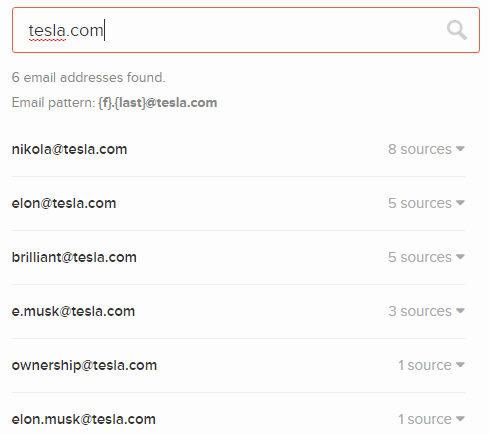Image resolution: width=489 pixels, height=434 pixels.
Task: Focus the tesla.com search field
Action: [246, 30]
